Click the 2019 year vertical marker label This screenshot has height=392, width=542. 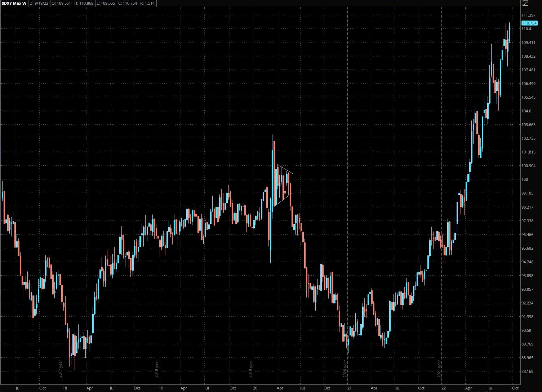click(x=251, y=368)
